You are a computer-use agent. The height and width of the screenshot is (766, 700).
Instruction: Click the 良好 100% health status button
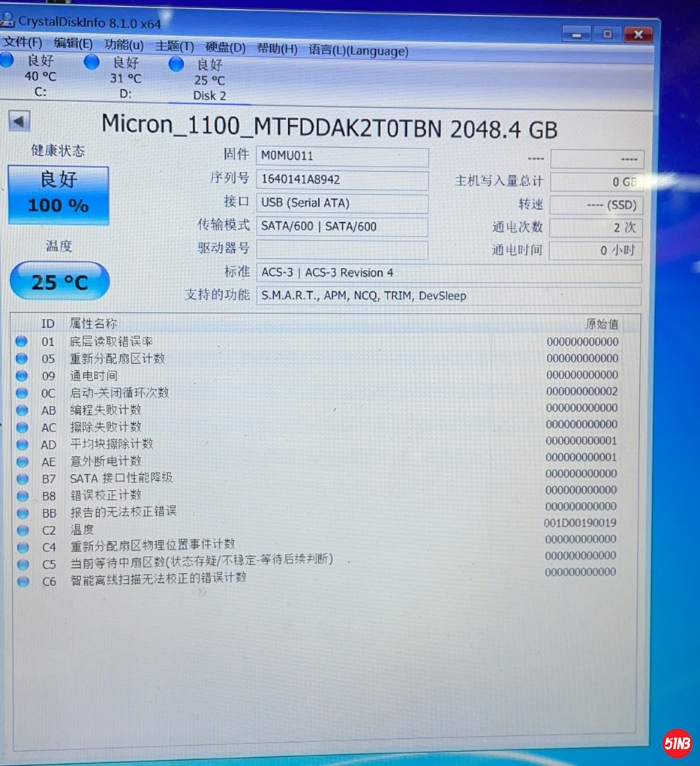58,194
